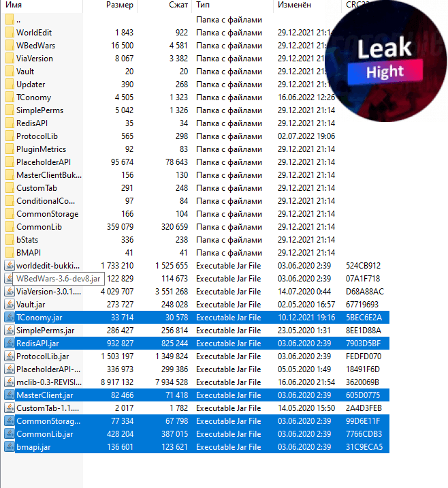Viewport: 448px width, 488px height.
Task: Click the ViaVersion-3.0.1 jar file icon
Action: coord(10,292)
